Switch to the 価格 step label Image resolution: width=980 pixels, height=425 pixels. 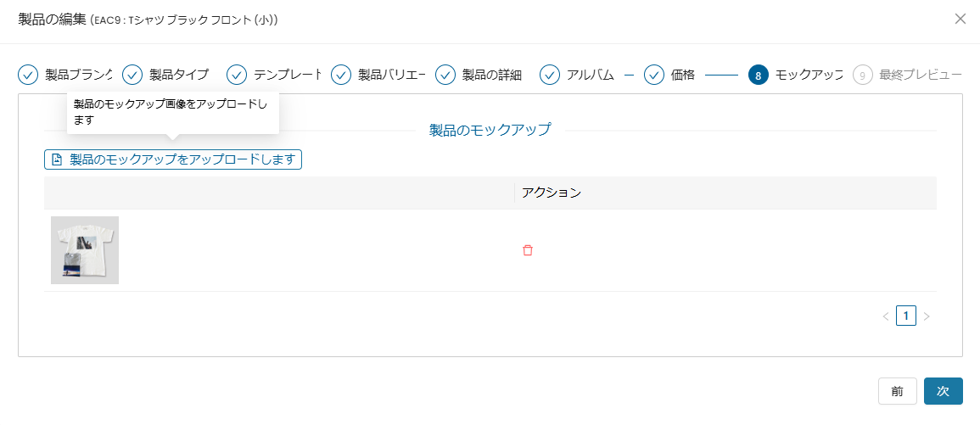pyautogui.click(x=683, y=75)
